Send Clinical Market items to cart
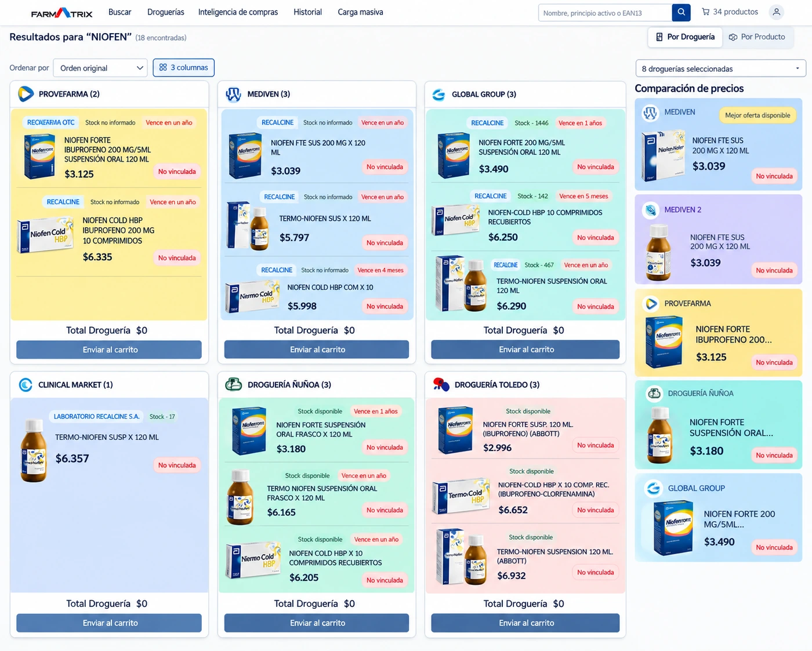The width and height of the screenshot is (812, 651). (109, 623)
